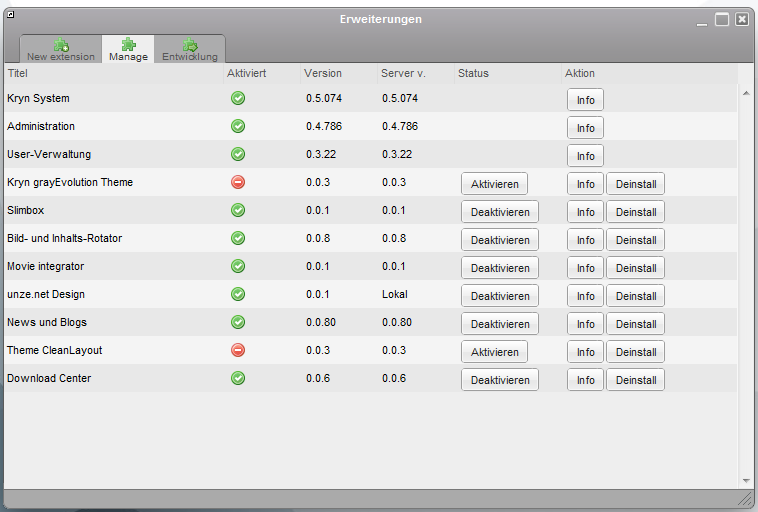Click Deinstall for unze.net Design
This screenshot has height=512, width=758.
click(x=636, y=296)
